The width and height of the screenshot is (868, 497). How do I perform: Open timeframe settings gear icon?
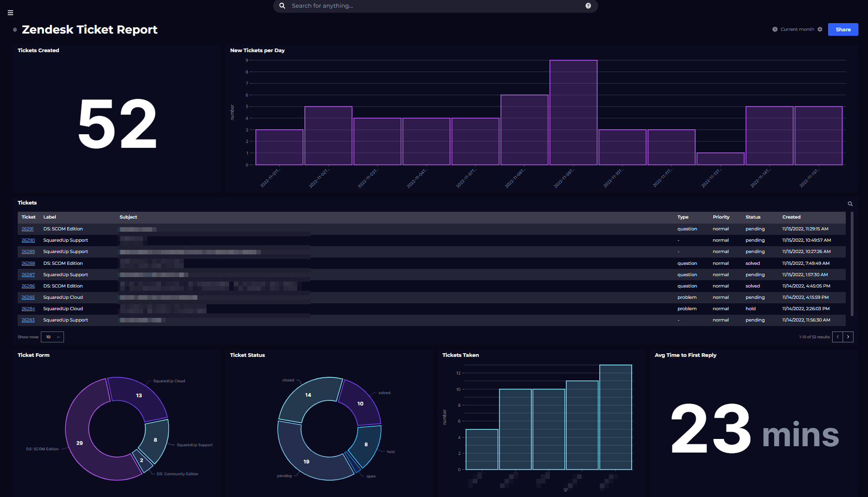[x=820, y=29]
